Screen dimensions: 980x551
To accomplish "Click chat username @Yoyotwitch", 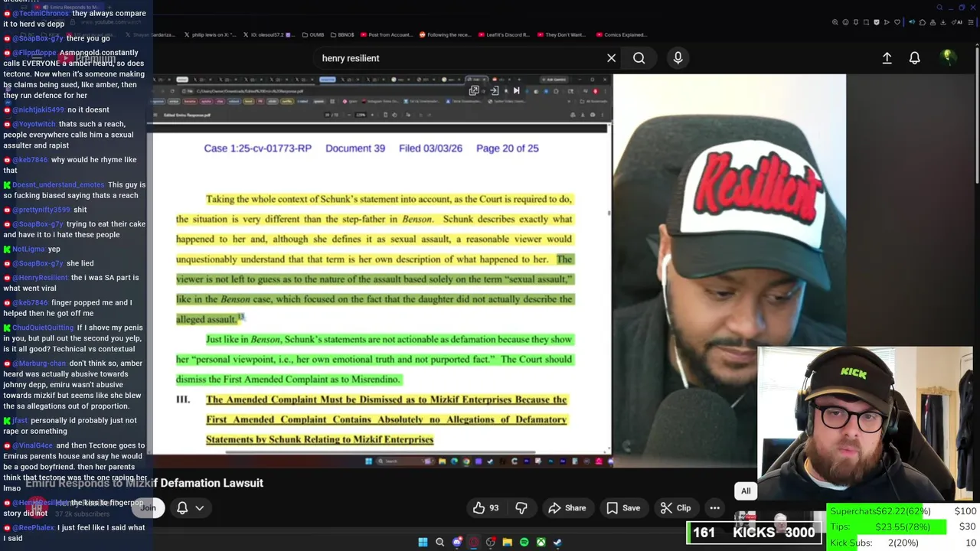I will coord(34,124).
